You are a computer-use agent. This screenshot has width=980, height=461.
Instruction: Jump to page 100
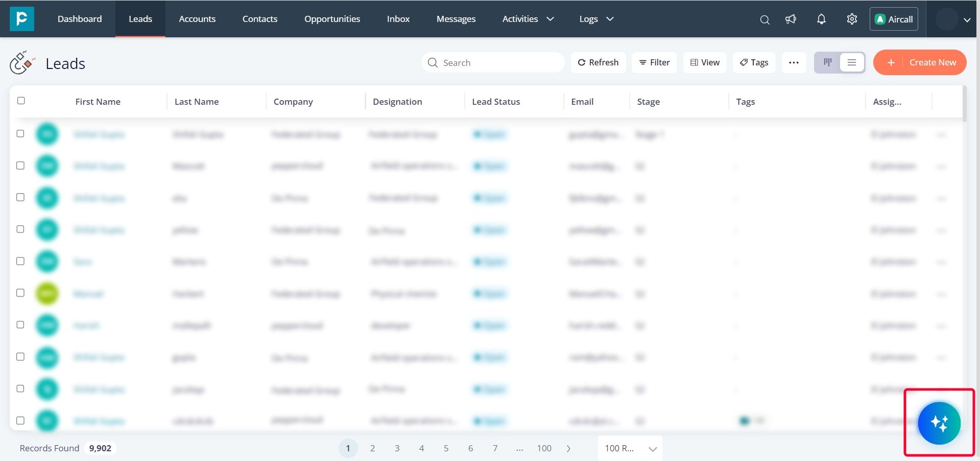point(544,448)
